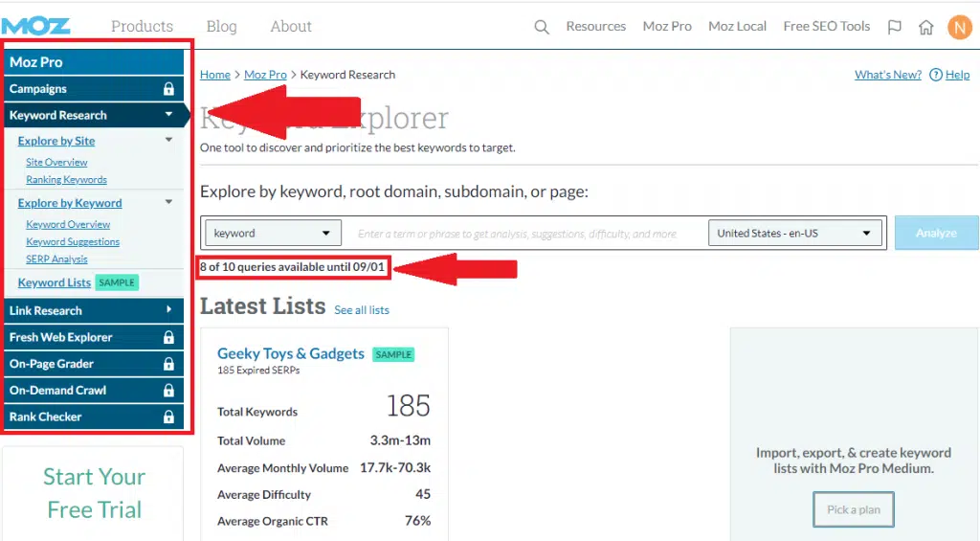This screenshot has height=541, width=980.
Task: Open Site Overview link
Action: [x=56, y=162]
